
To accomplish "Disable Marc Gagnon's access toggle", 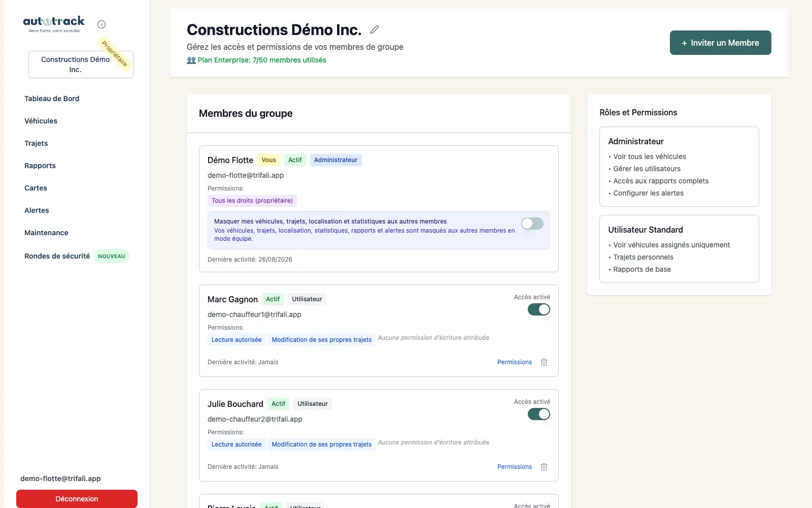I will [x=539, y=309].
